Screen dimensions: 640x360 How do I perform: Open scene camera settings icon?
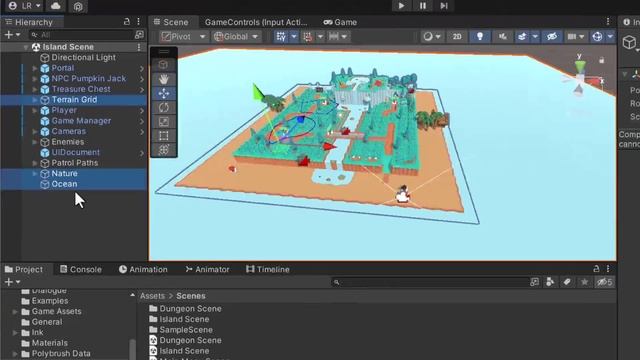tap(572, 37)
